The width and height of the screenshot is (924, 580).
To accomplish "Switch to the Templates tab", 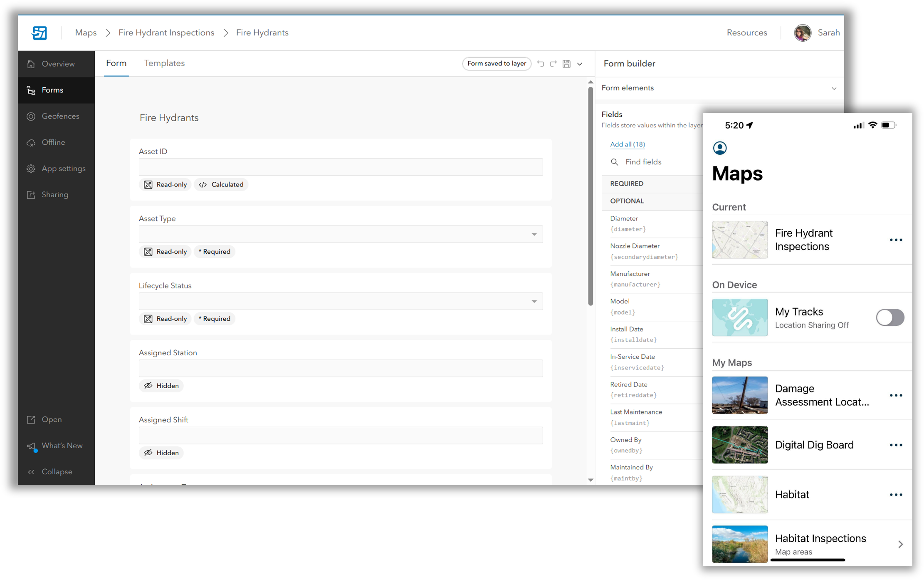I will click(x=164, y=63).
